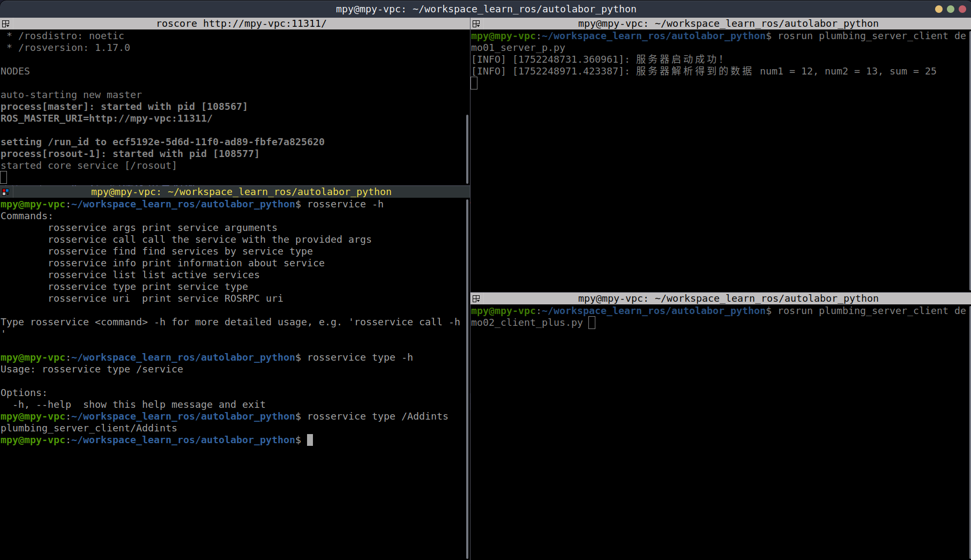Click the top-right server pane title bar

coord(728,24)
